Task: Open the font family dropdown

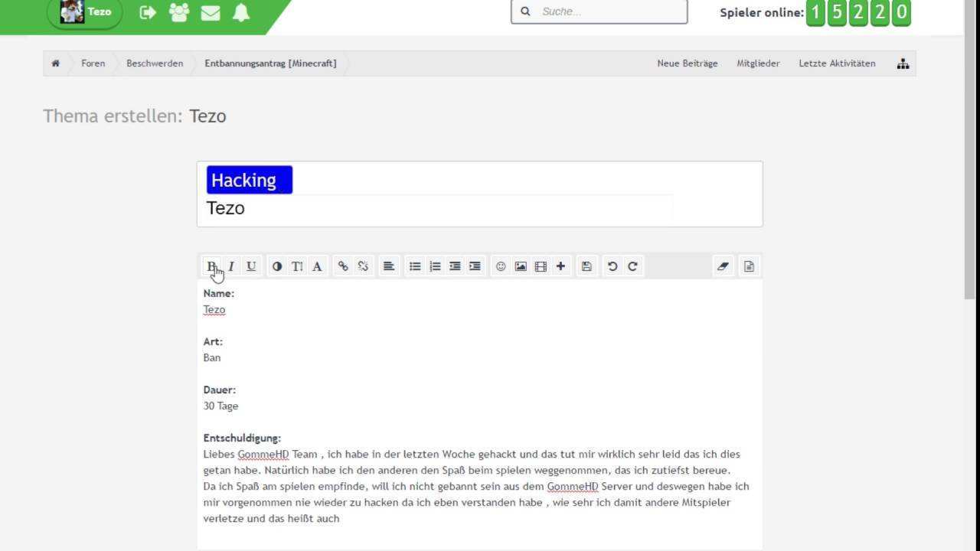Action: pyautogui.click(x=317, y=266)
